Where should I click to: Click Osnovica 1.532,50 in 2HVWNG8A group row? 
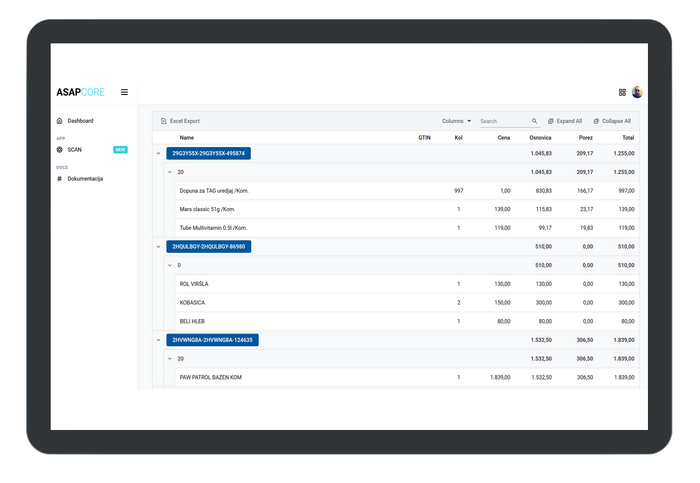point(541,340)
